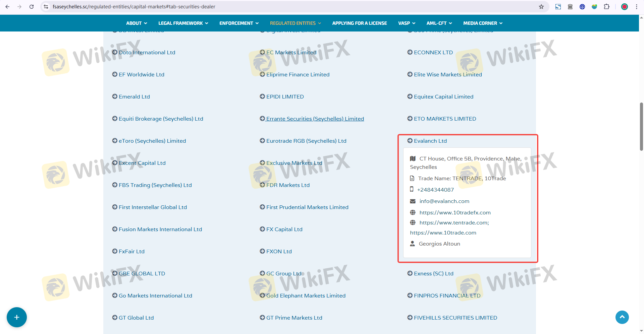The height and width of the screenshot is (334, 644).
Task: Expand the Eurotrade RGB (Seychelles) Ltd entry
Action: pos(306,141)
